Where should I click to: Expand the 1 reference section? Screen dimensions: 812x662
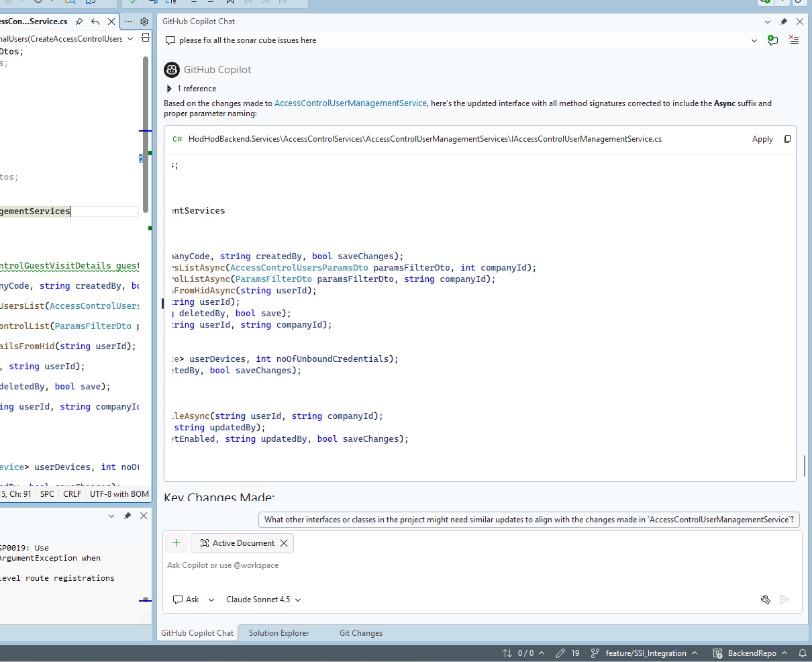(x=169, y=88)
